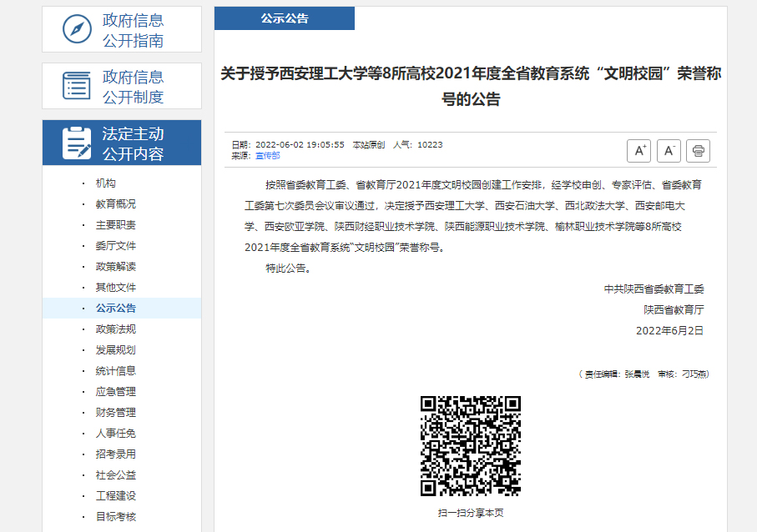Click the compass icon for government information guide

[x=77, y=30]
